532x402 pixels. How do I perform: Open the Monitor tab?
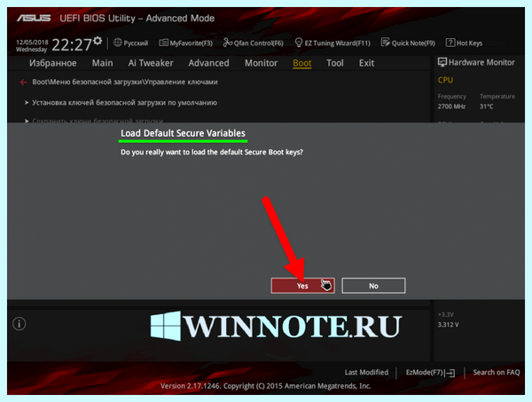pos(261,63)
